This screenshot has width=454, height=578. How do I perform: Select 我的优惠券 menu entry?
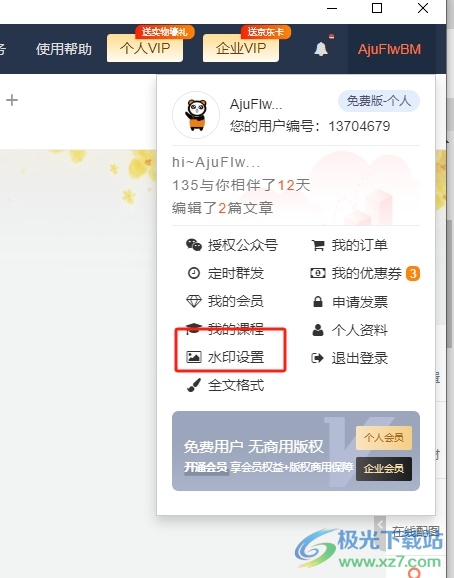tap(364, 274)
